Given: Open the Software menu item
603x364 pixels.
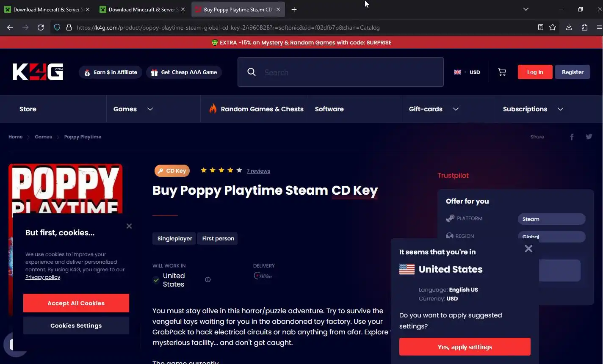Looking at the screenshot, I should (x=329, y=109).
